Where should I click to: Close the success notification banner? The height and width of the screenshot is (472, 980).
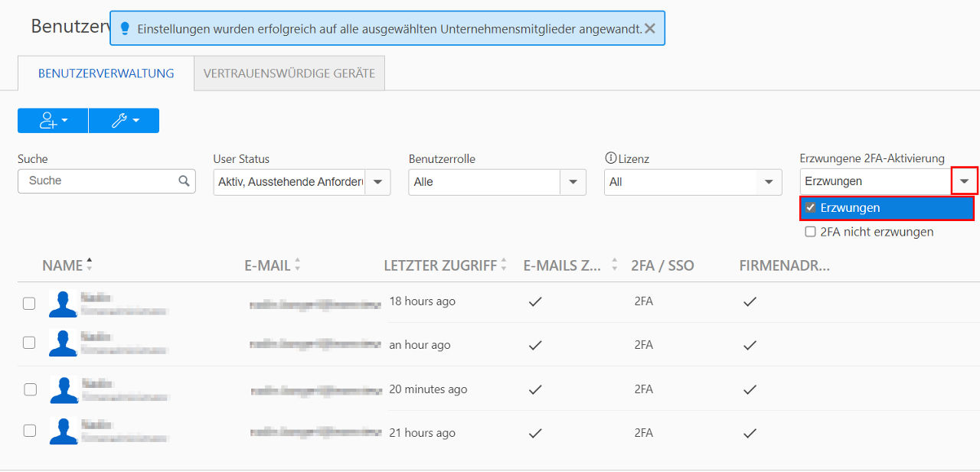(650, 28)
